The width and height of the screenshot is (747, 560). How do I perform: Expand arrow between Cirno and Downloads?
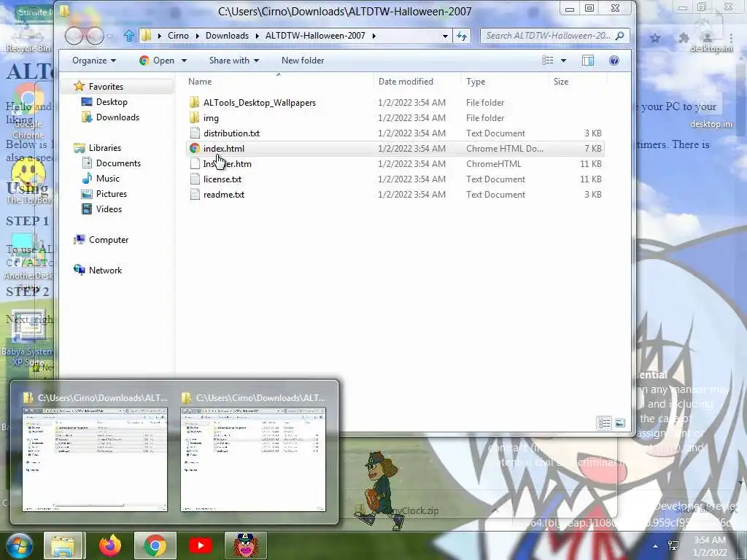point(197,36)
